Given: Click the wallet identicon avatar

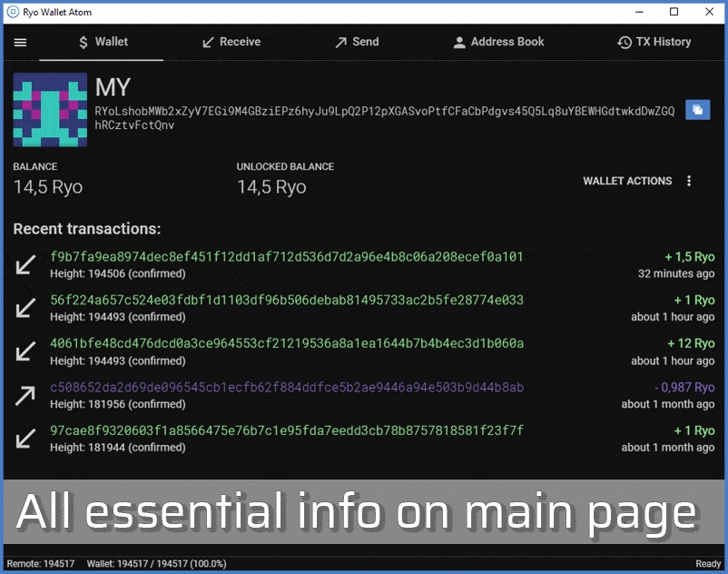Looking at the screenshot, I should pos(50,110).
